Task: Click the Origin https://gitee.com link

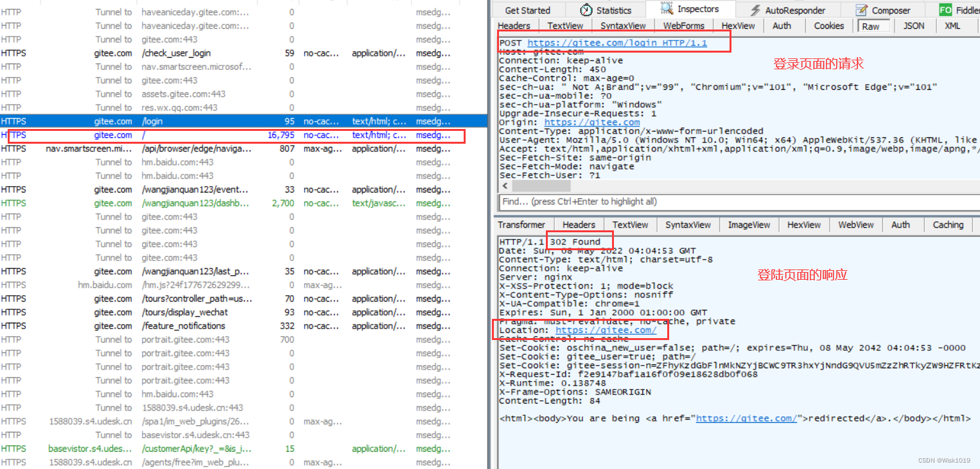Action: [591, 122]
